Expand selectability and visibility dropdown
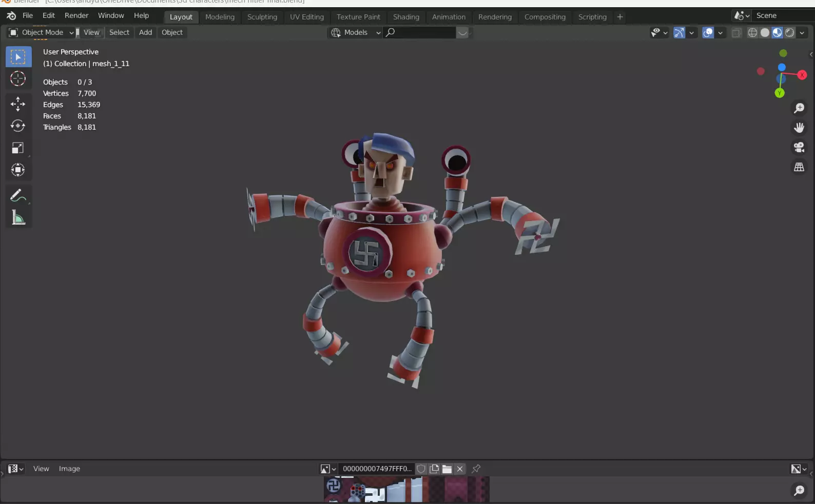 click(659, 33)
